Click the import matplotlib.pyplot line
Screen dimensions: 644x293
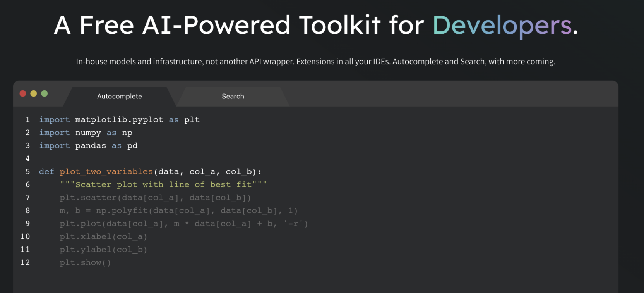pyautogui.click(x=119, y=120)
